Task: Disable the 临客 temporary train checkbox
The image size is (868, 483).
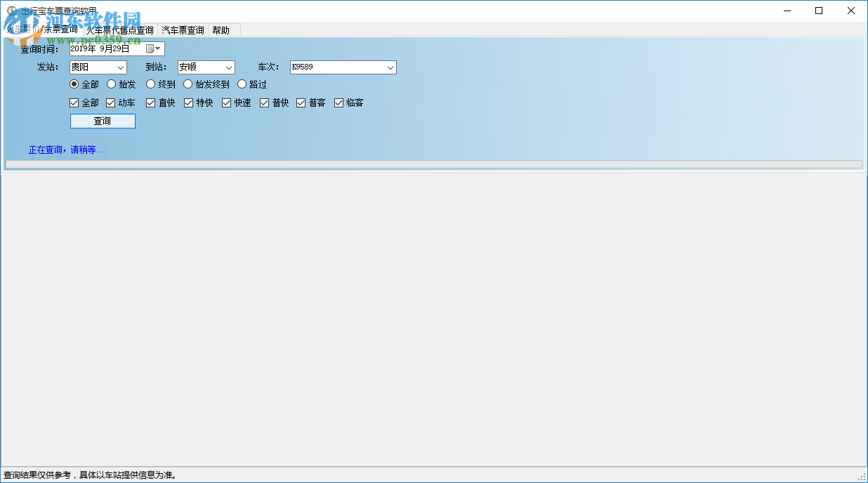Action: (x=338, y=102)
